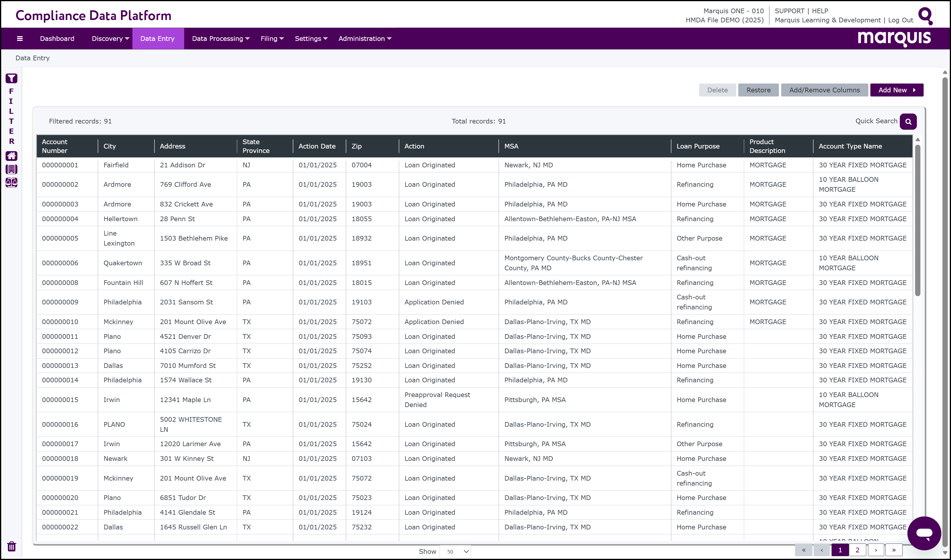Open the Data Entry tab

(x=158, y=39)
